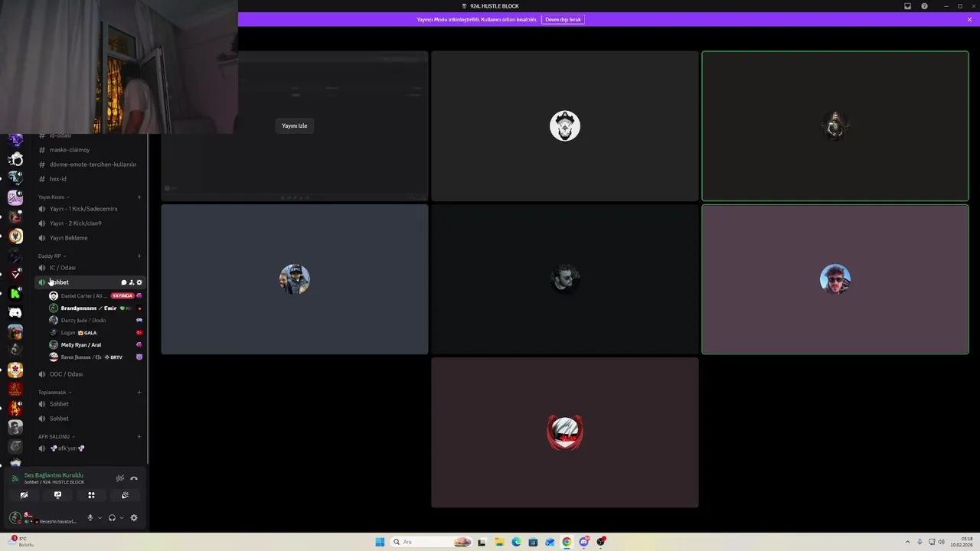Start an activity icon
Image resolution: width=980 pixels, height=551 pixels.
[91, 495]
